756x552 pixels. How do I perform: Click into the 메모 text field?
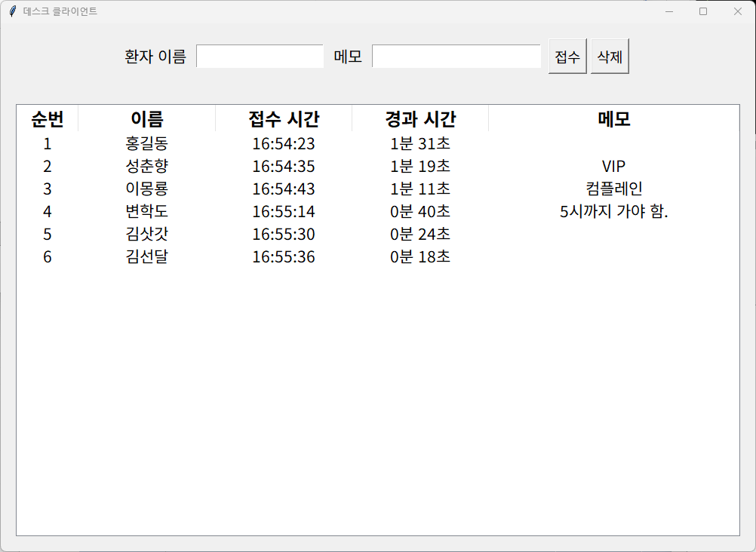(x=456, y=57)
